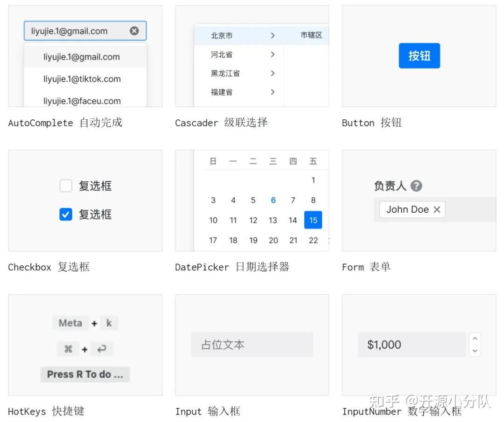
Task: Remove the John Doe tag via its × icon
Action: (437, 209)
